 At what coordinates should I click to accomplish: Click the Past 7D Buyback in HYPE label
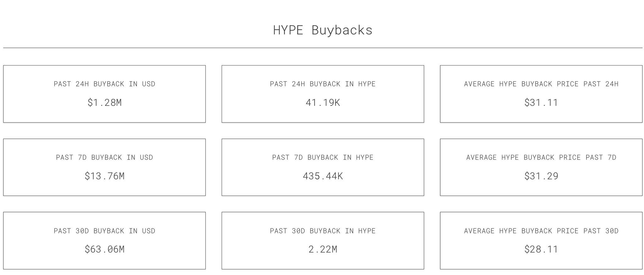pos(323,158)
